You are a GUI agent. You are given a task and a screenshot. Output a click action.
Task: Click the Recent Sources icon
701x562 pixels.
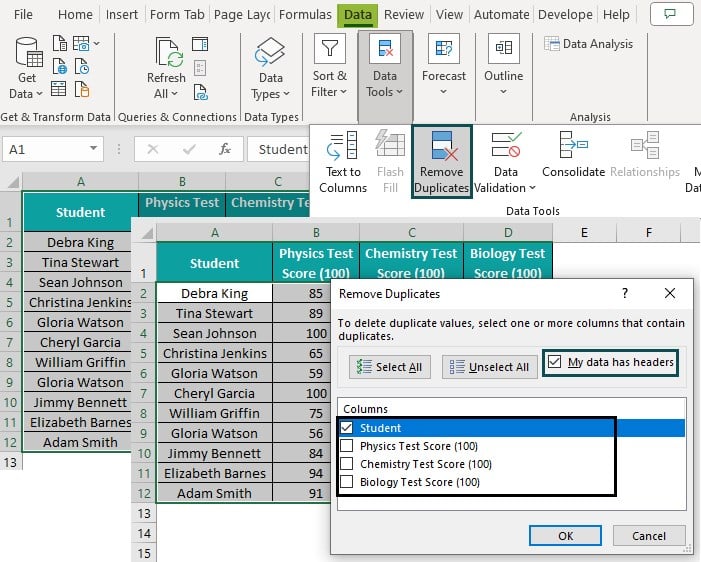(x=82, y=66)
